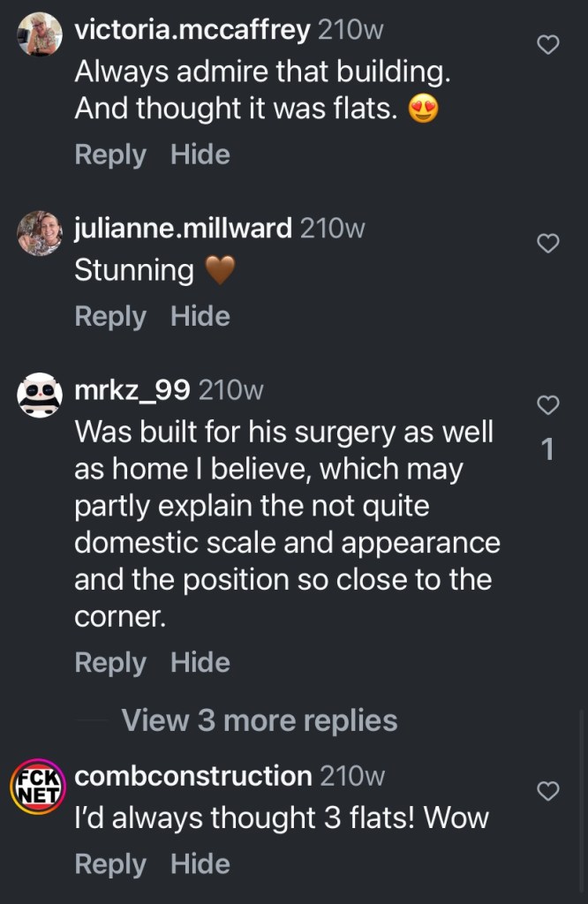588x904 pixels.
Task: Hide victoria.mccaffrey's comment
Action: tap(200, 155)
